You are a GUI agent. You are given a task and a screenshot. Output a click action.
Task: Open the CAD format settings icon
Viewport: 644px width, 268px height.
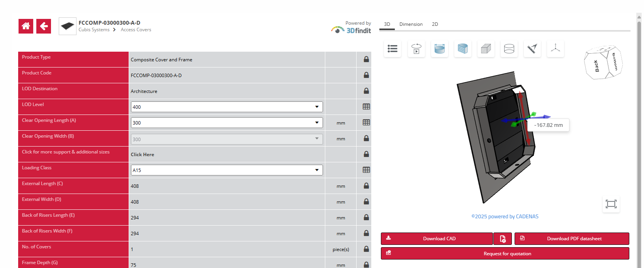pos(503,239)
